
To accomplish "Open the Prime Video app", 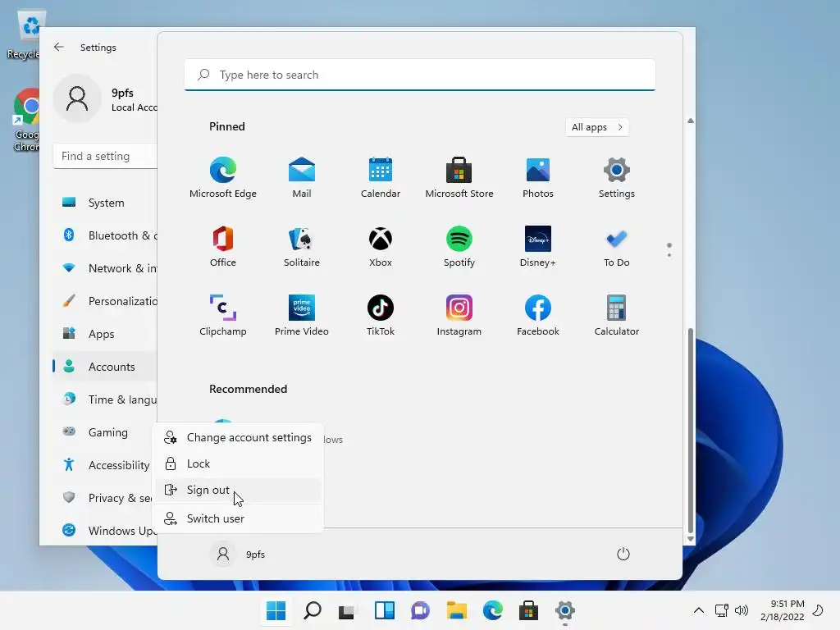I will (x=302, y=315).
